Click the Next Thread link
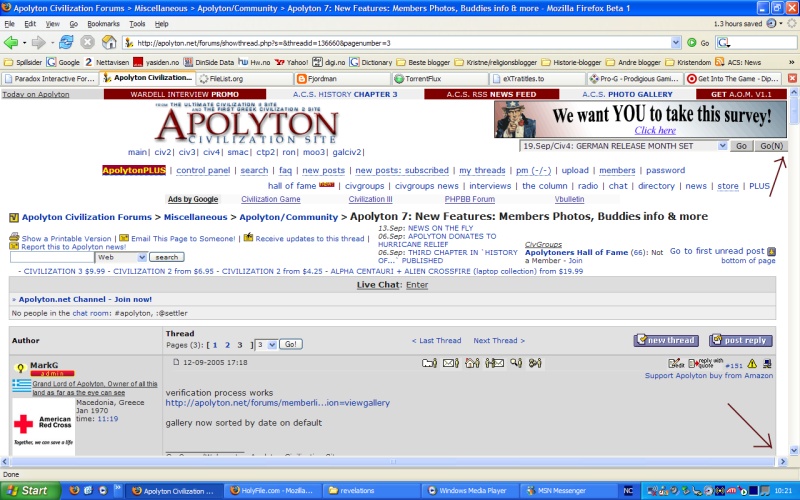 (x=498, y=340)
